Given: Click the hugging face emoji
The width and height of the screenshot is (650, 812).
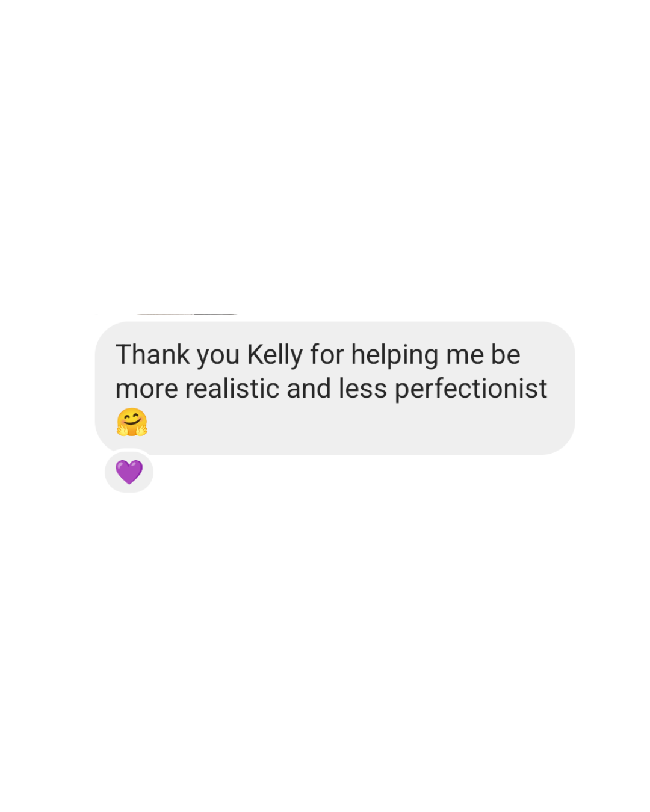Looking at the screenshot, I should coord(132,422).
